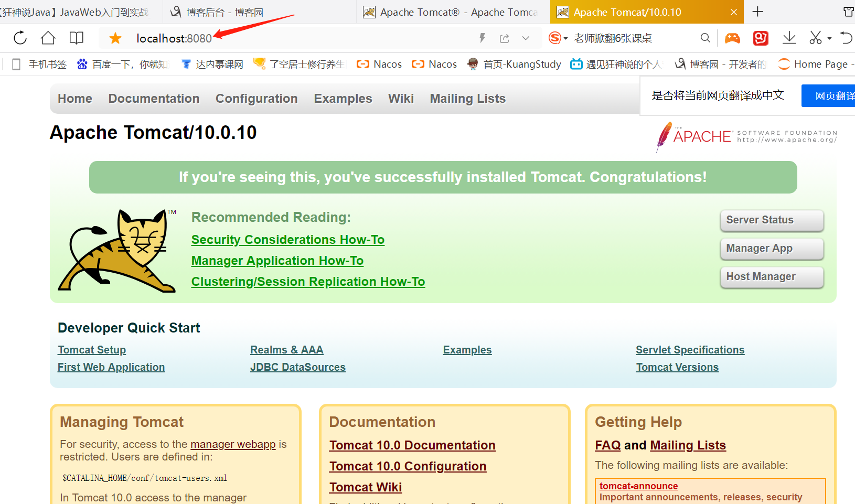Viewport: 855px width, 504px height.
Task: Open the FAQ link under Getting Help
Action: tap(608, 445)
